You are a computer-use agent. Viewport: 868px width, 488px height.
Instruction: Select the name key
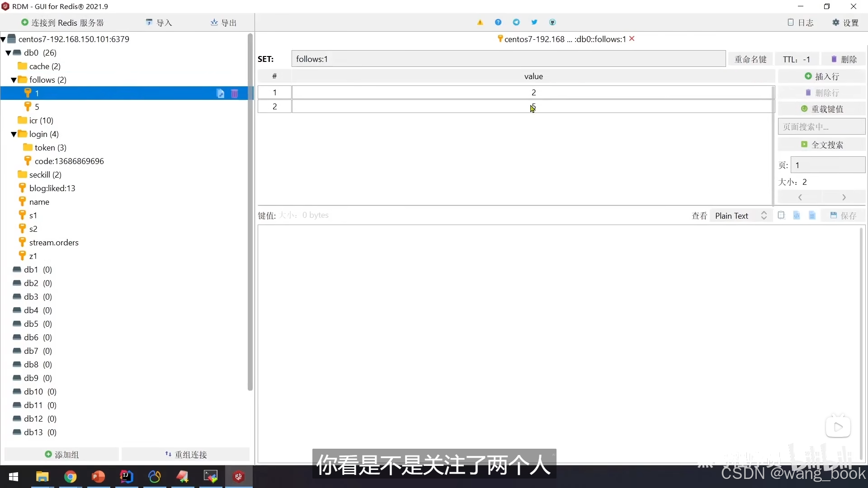click(x=34, y=202)
